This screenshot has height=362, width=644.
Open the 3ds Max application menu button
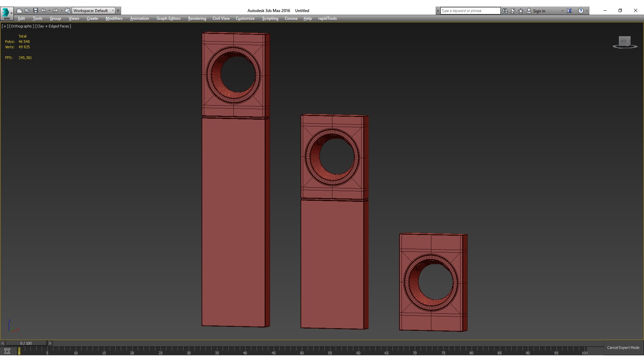pyautogui.click(x=7, y=13)
